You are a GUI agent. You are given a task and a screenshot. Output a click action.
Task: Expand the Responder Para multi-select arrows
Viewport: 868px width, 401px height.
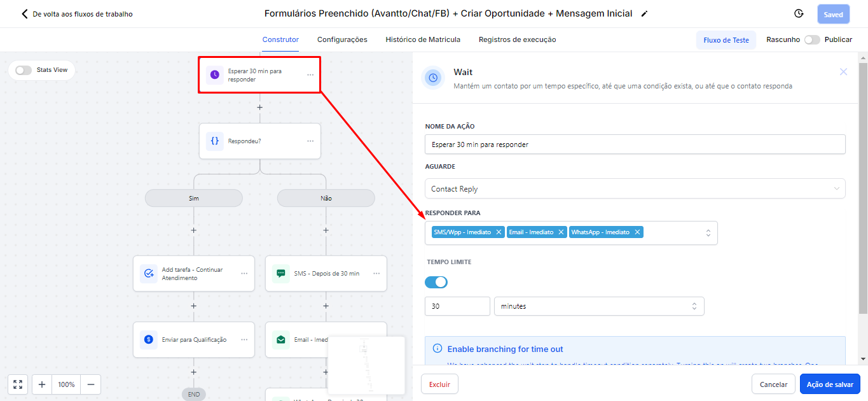[x=708, y=233]
